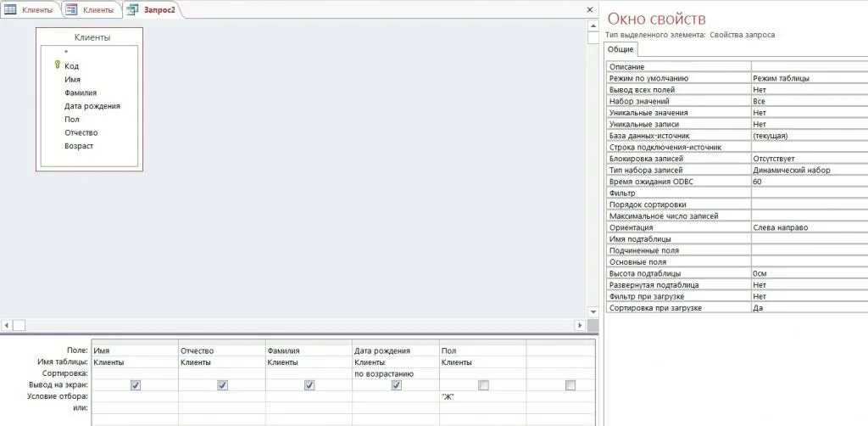Click Имя подтаблицы property value field

(x=810, y=238)
